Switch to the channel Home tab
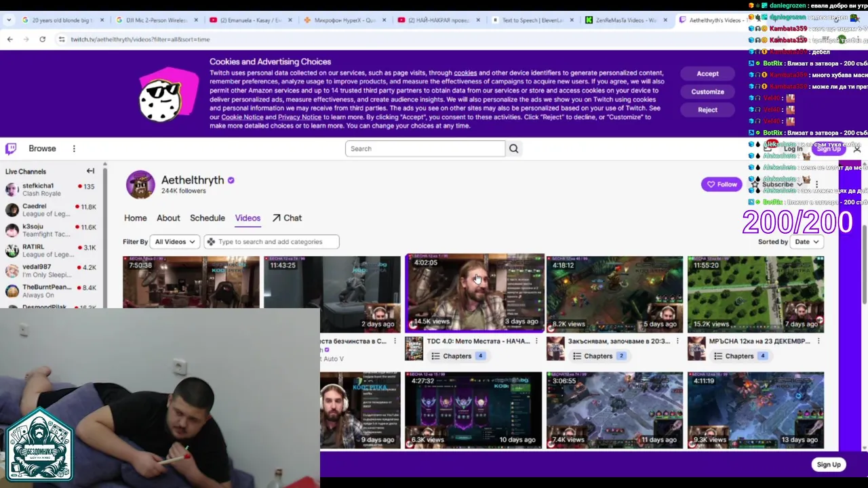 point(135,218)
